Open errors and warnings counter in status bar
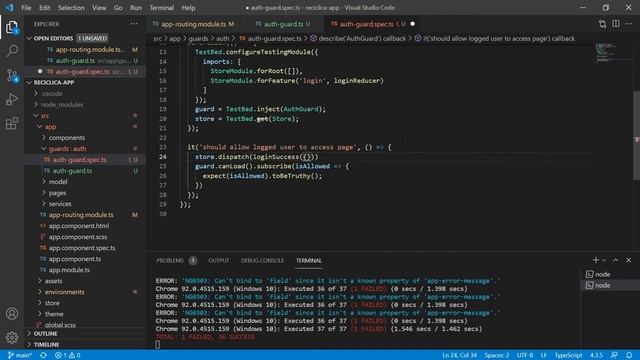 [68, 355]
